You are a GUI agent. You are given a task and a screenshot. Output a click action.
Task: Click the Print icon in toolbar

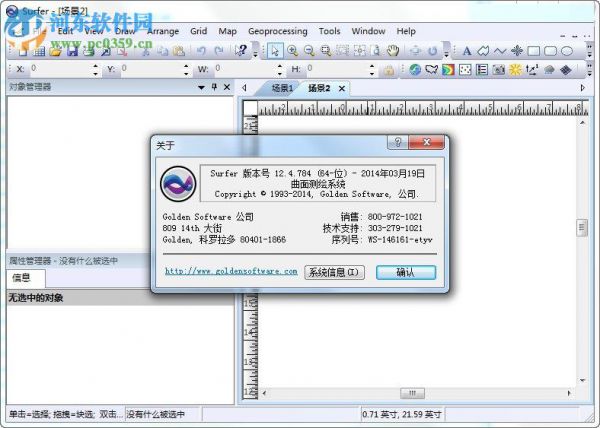(x=89, y=51)
